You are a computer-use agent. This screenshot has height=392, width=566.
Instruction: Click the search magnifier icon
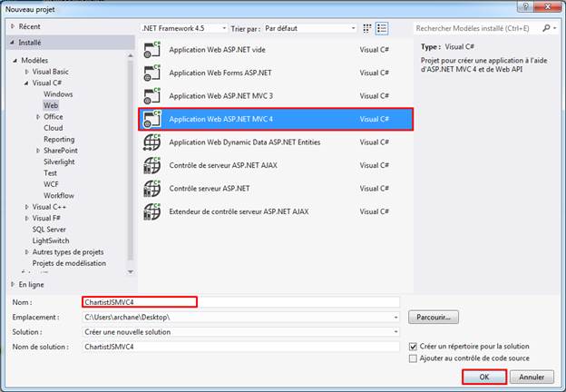tap(546, 28)
